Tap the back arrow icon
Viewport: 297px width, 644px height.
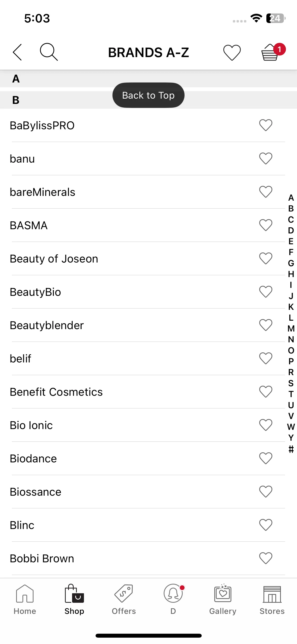17,52
